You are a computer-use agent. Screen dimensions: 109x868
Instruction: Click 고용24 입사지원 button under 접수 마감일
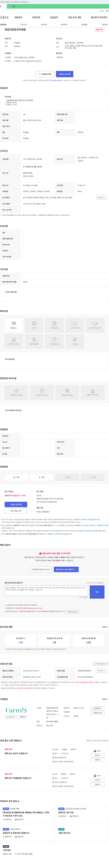16,504
